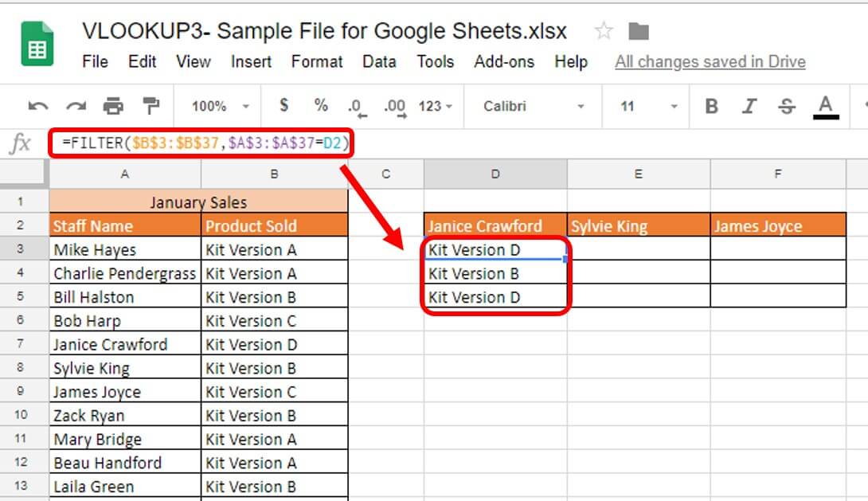The image size is (868, 501).
Task: Open the Data menu
Action: [x=379, y=61]
